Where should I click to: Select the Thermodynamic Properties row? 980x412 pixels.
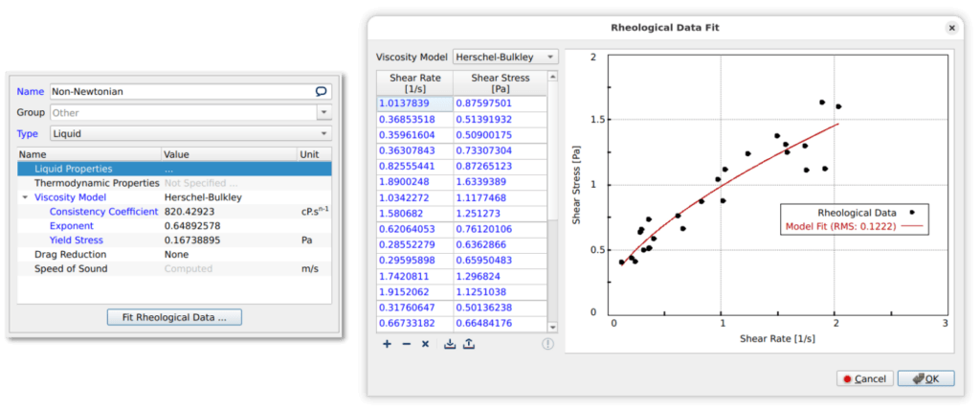tap(174, 183)
